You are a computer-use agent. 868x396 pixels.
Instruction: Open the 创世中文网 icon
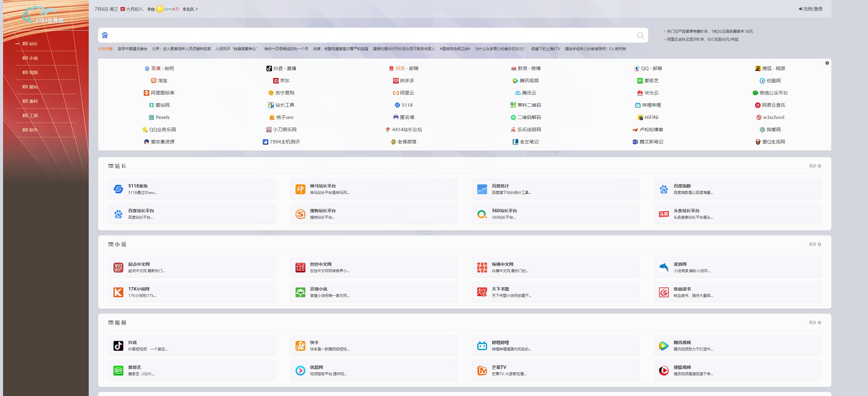(x=300, y=268)
